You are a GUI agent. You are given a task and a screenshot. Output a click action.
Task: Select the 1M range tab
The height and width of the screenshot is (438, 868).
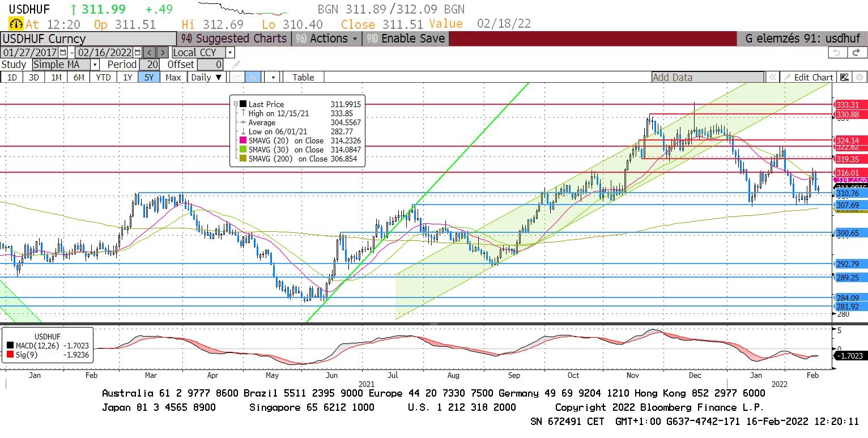pos(56,77)
